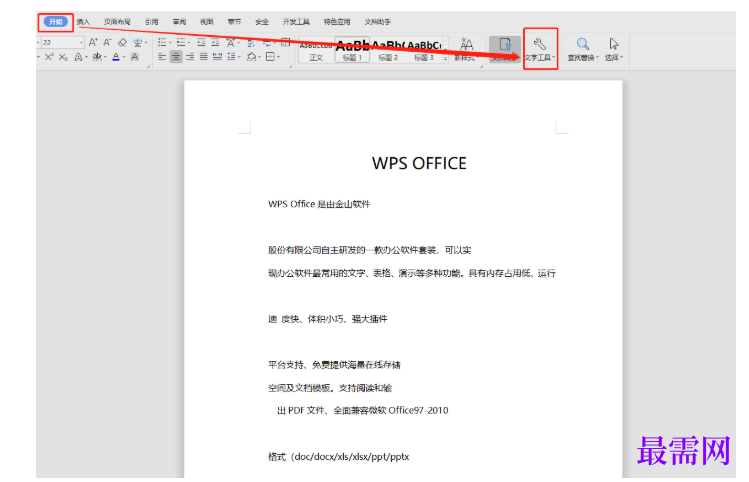Click the line containing 'PDF 文件'
Image resolution: width=749 pixels, height=482 pixels.
click(x=363, y=410)
